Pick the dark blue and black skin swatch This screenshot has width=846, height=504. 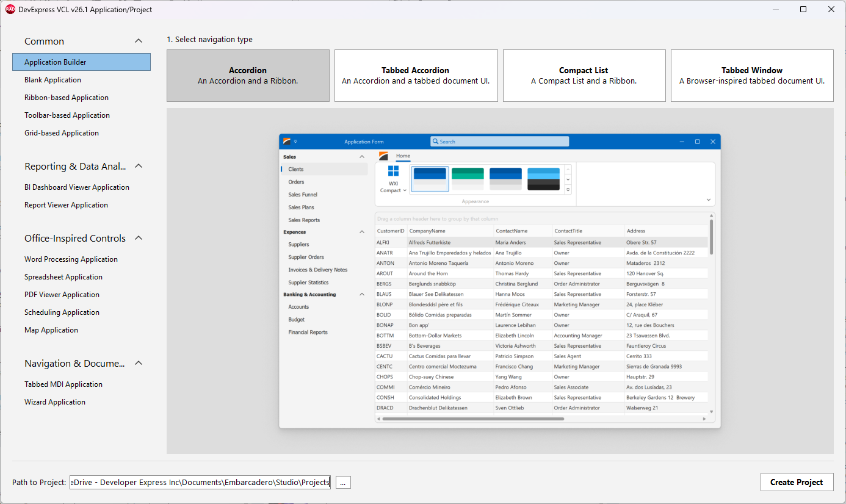coord(543,179)
